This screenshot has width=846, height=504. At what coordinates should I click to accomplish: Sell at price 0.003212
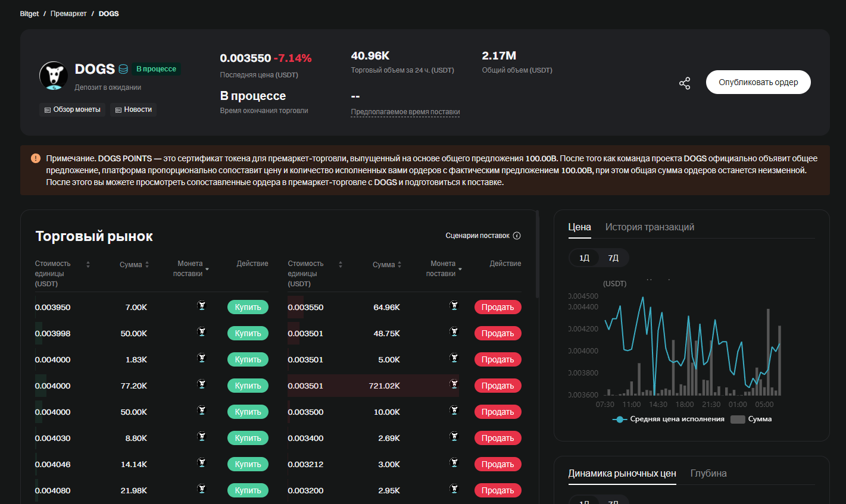498,464
